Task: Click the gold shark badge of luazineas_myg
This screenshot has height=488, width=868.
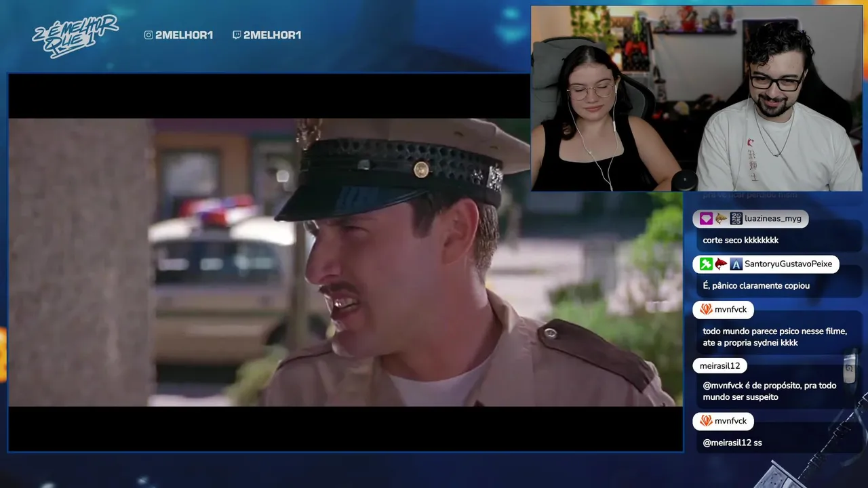Action: click(721, 219)
